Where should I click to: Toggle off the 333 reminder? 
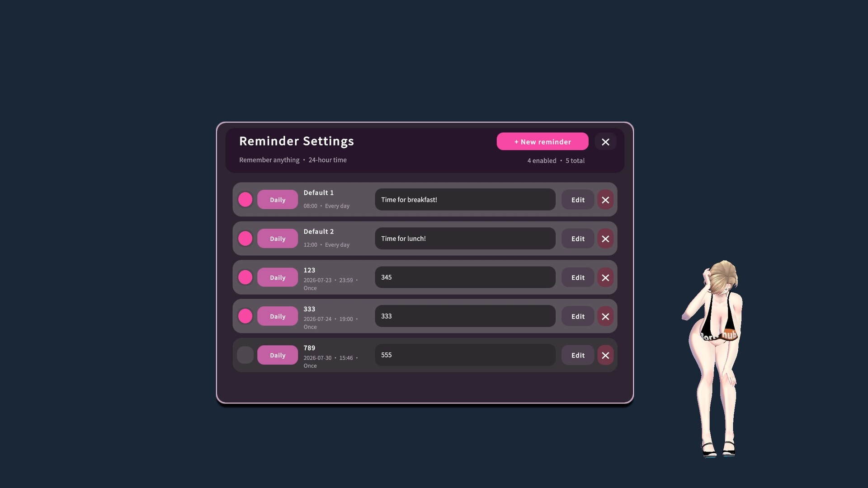pos(245,316)
